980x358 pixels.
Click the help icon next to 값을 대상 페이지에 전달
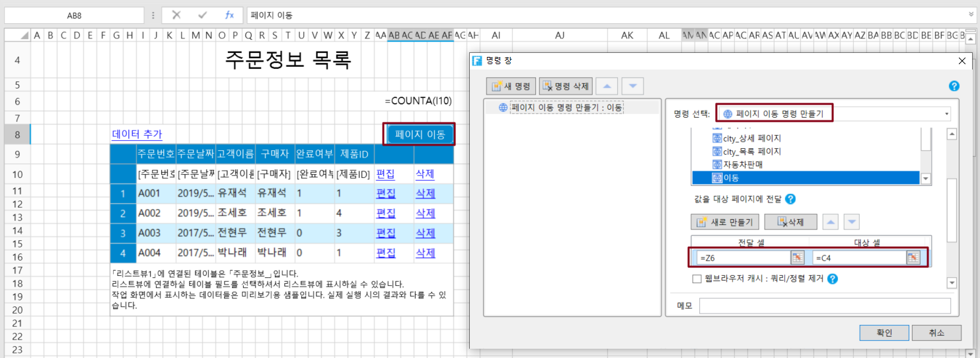point(790,199)
